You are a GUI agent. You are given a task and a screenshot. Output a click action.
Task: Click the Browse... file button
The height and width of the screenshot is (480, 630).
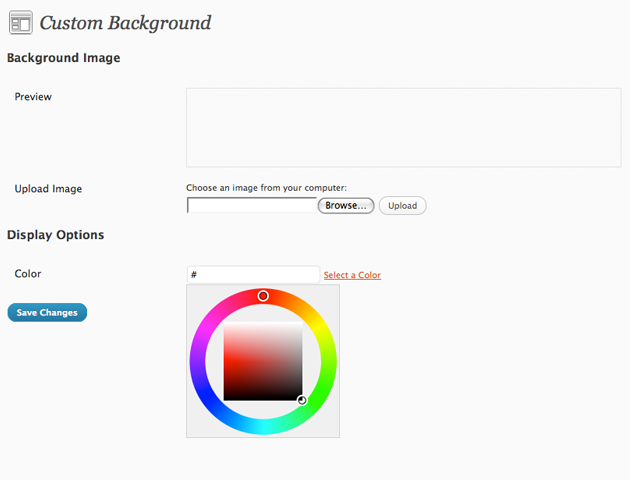pyautogui.click(x=346, y=206)
